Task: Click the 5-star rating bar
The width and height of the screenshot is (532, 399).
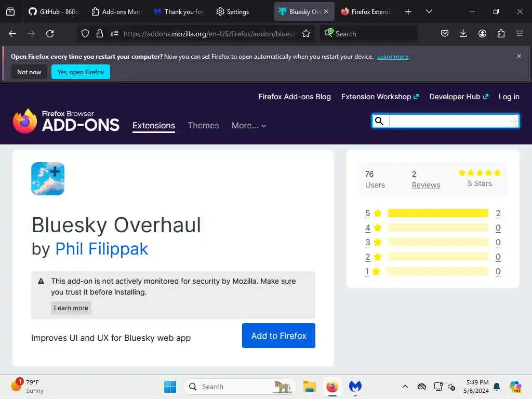Action: [438, 213]
